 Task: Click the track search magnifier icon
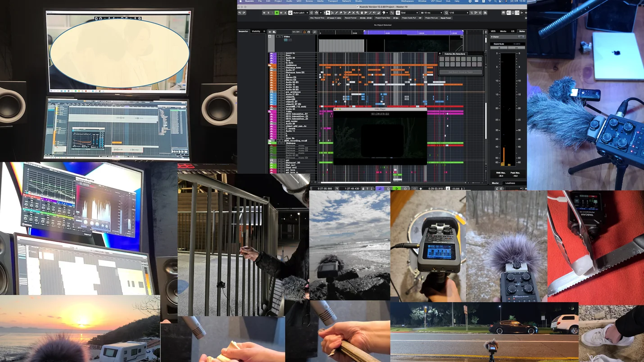tap(314, 32)
